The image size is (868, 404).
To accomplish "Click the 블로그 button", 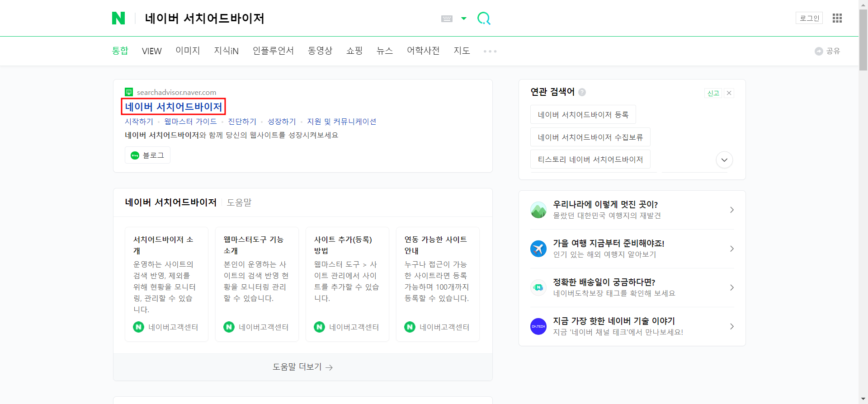I will coord(147,155).
